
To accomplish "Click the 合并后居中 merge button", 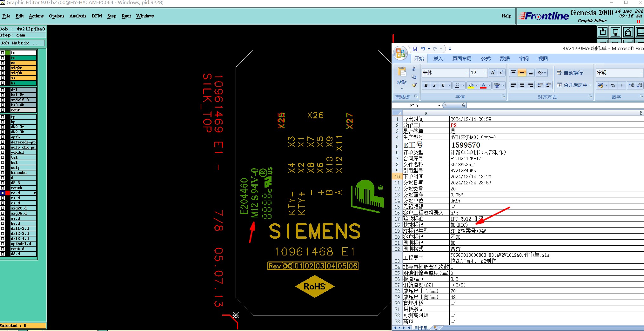I will tap(572, 85).
